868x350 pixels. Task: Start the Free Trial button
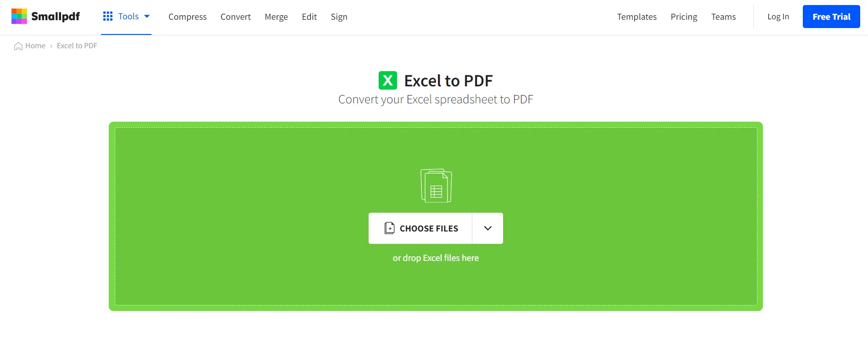(x=831, y=17)
